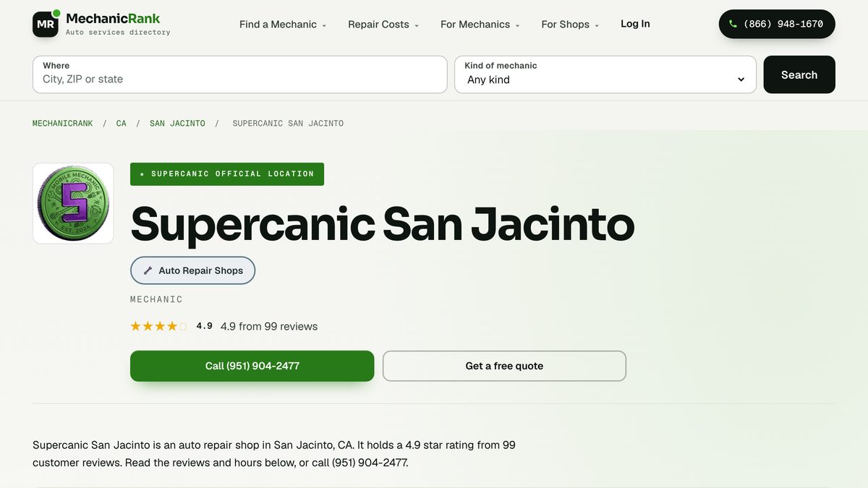Open the SAN JACINTO breadcrumb link
Screen dimensions: 868x488
tap(177, 124)
